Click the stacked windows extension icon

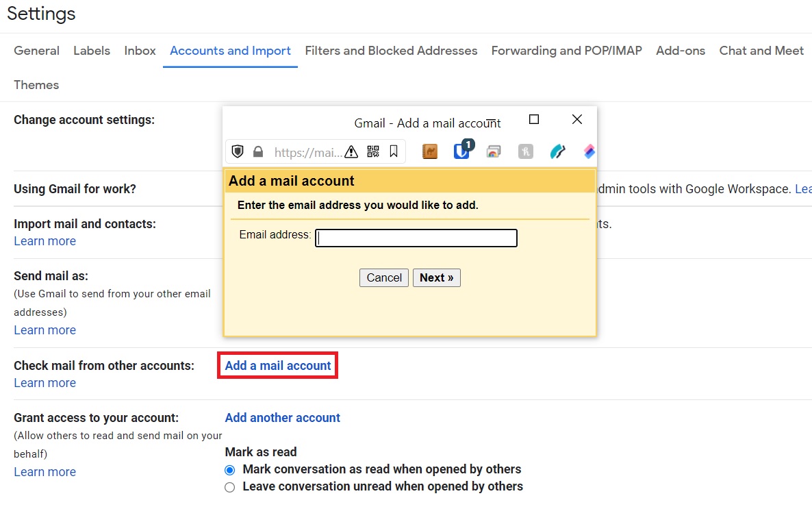click(494, 151)
